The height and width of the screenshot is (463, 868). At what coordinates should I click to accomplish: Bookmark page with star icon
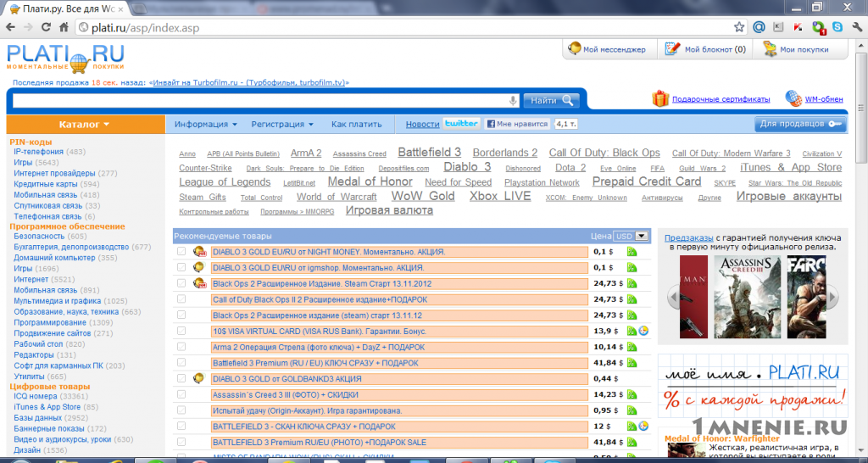coord(739,27)
